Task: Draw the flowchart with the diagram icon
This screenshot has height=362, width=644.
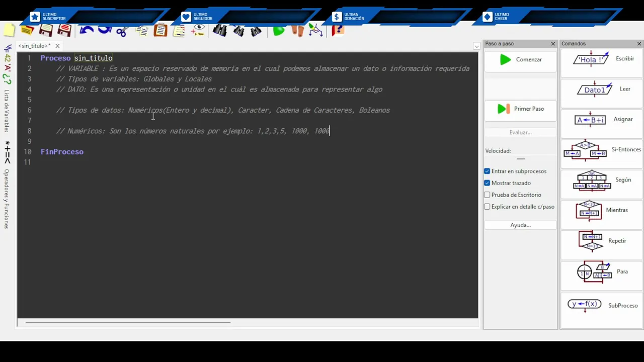Action: tap(315, 31)
